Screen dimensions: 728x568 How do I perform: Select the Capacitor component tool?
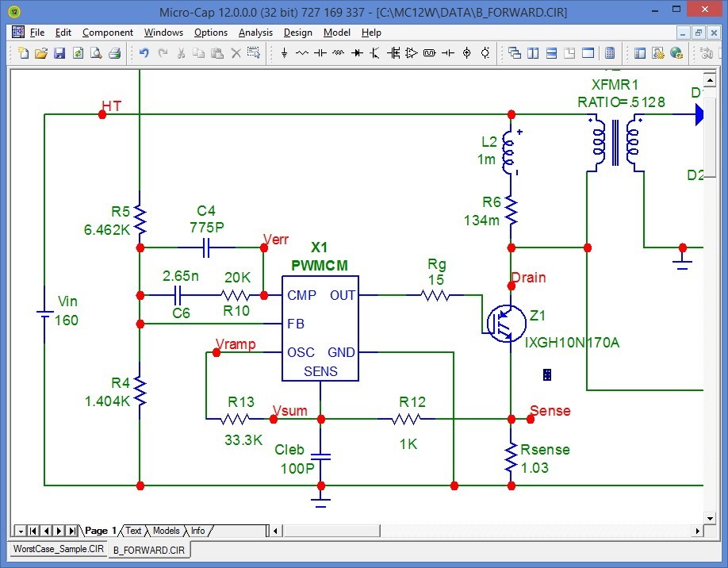[320, 53]
